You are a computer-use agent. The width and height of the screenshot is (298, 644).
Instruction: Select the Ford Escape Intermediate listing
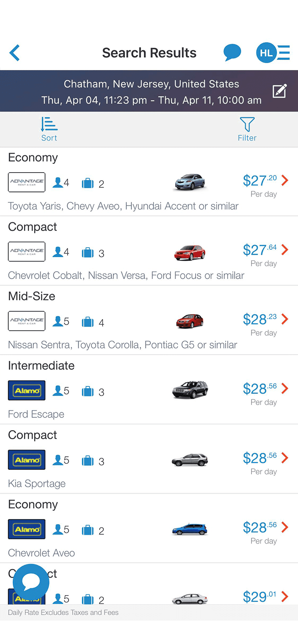pyautogui.click(x=149, y=390)
